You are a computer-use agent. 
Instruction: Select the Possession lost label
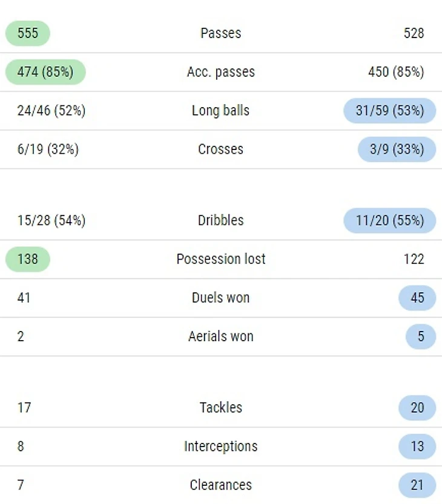coord(220,260)
